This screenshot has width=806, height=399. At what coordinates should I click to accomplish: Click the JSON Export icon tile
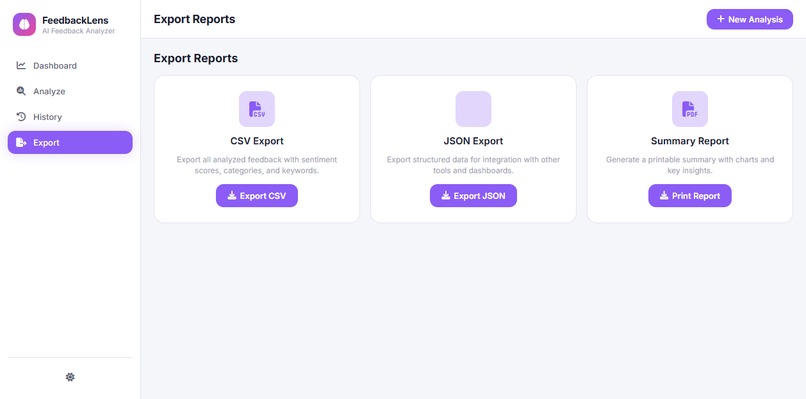coord(473,109)
